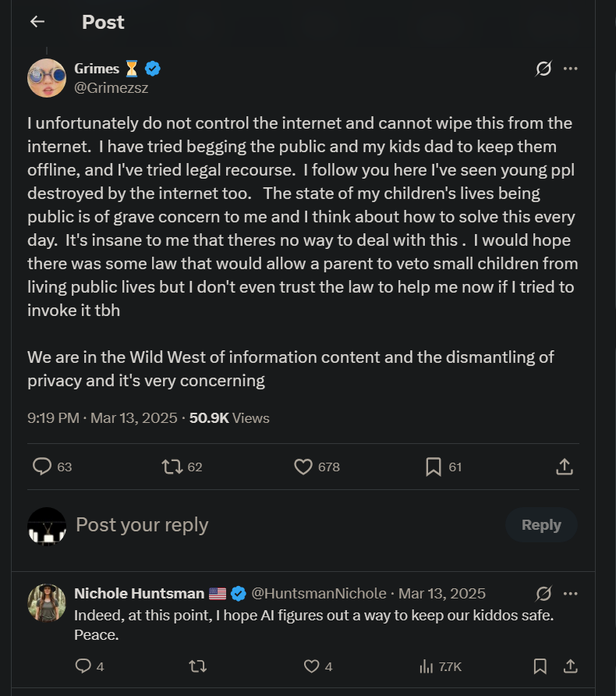Bookmark Grimes' post
616x696 pixels.
434,467
